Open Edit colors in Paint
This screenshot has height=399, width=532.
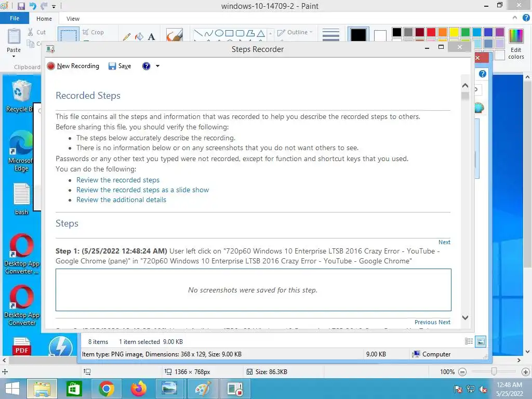coord(516,44)
